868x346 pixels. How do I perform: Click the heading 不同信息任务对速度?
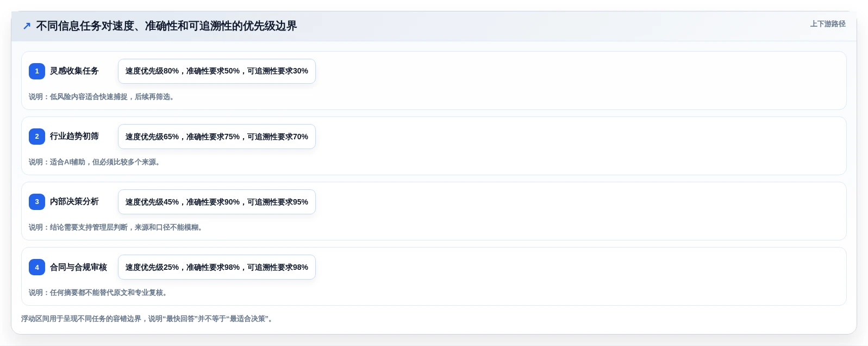[166, 26]
